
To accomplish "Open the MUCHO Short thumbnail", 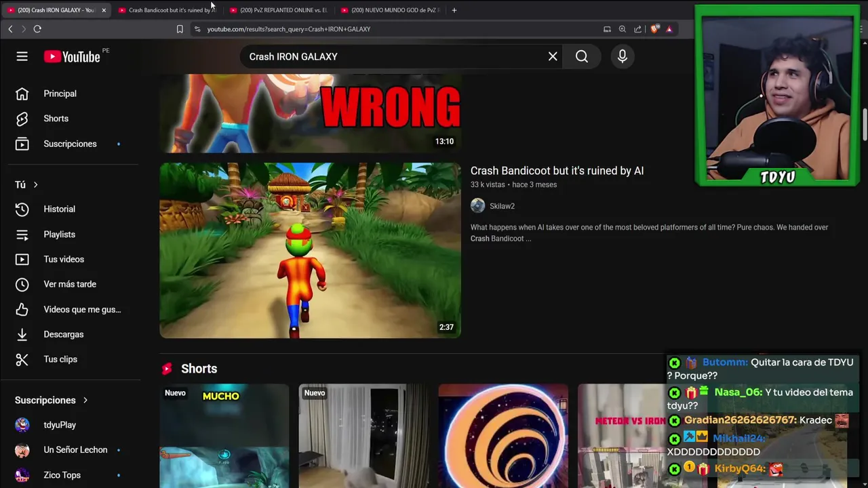I will pos(224,436).
